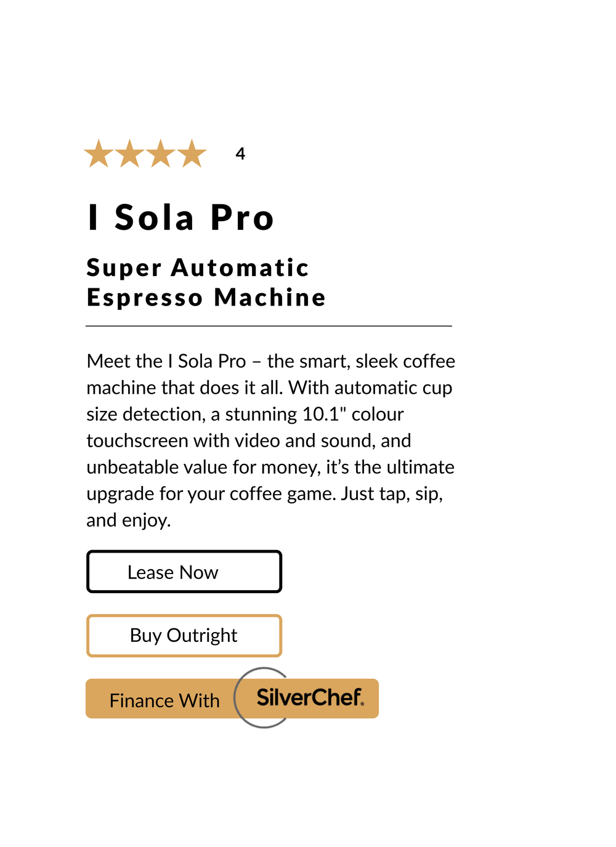
Task: Click the Finance With label
Action: [164, 700]
